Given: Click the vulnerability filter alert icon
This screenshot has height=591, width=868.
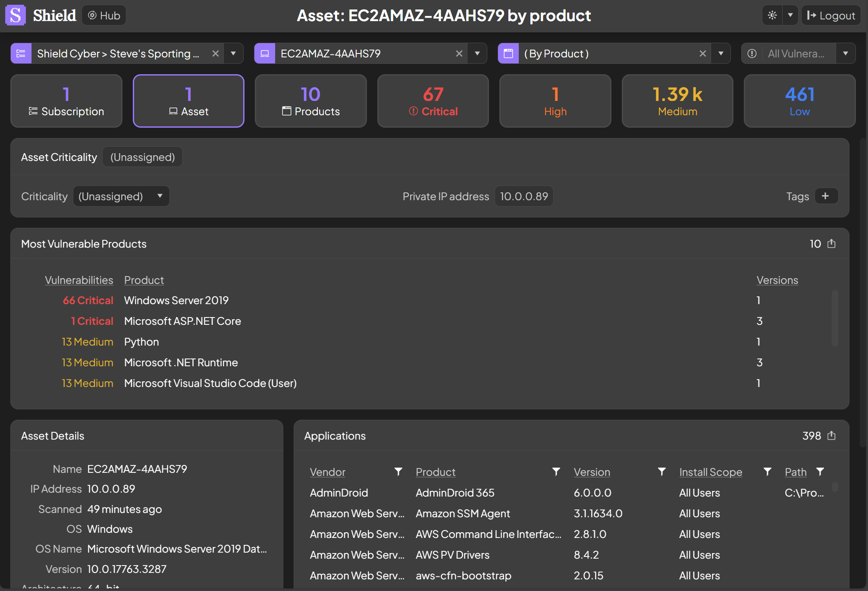Looking at the screenshot, I should 752,53.
